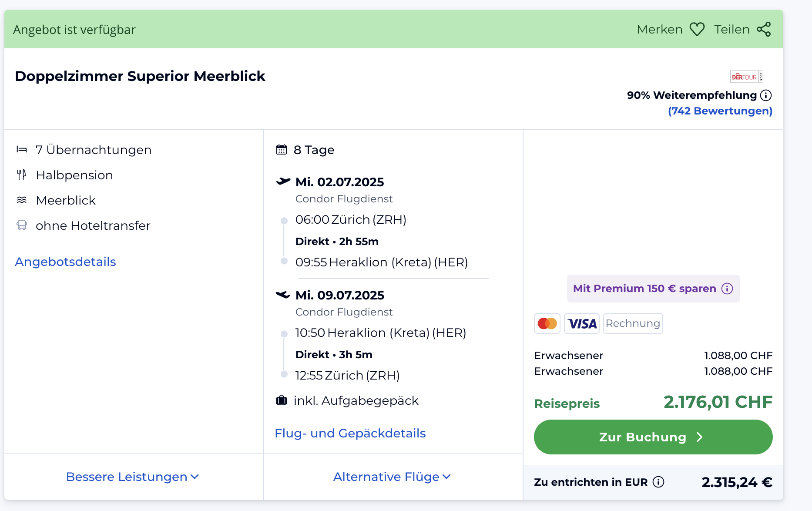Click the DERTOUR operator logo
The image size is (812, 511).
click(x=746, y=77)
